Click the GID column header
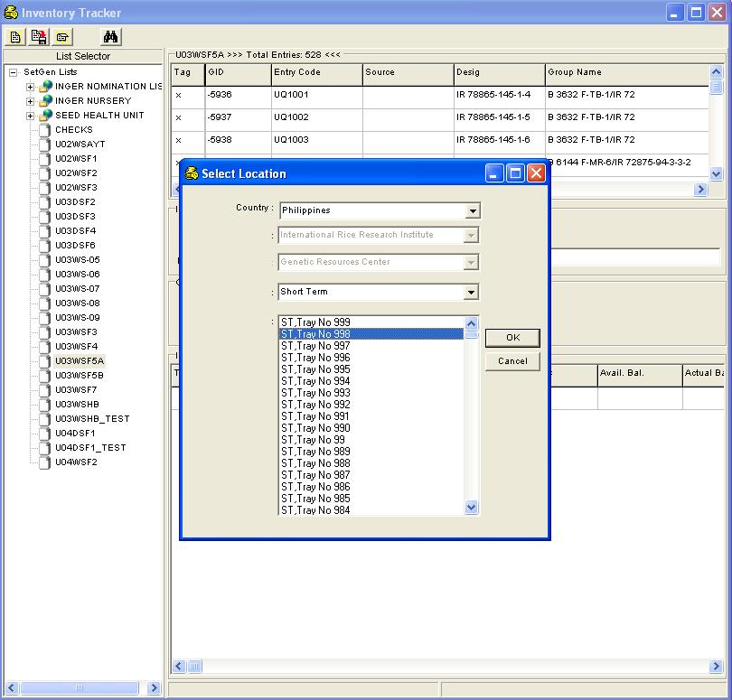The width and height of the screenshot is (732, 700). (x=238, y=75)
